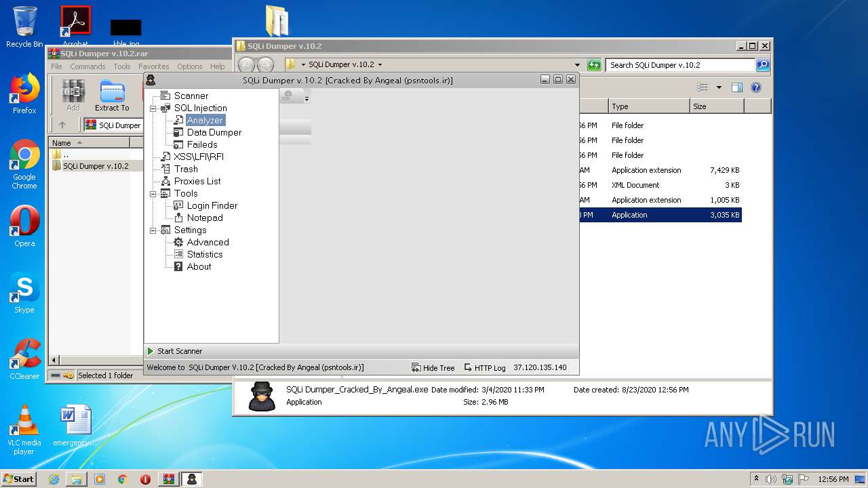This screenshot has height=488, width=868.
Task: Click the IP address 37.120.135.140
Action: tap(540, 367)
